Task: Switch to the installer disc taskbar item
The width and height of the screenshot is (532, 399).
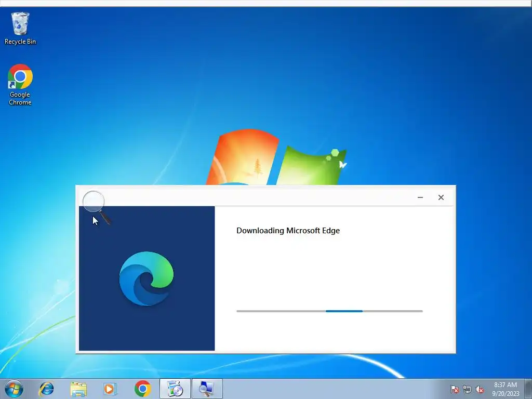Action: 175,389
